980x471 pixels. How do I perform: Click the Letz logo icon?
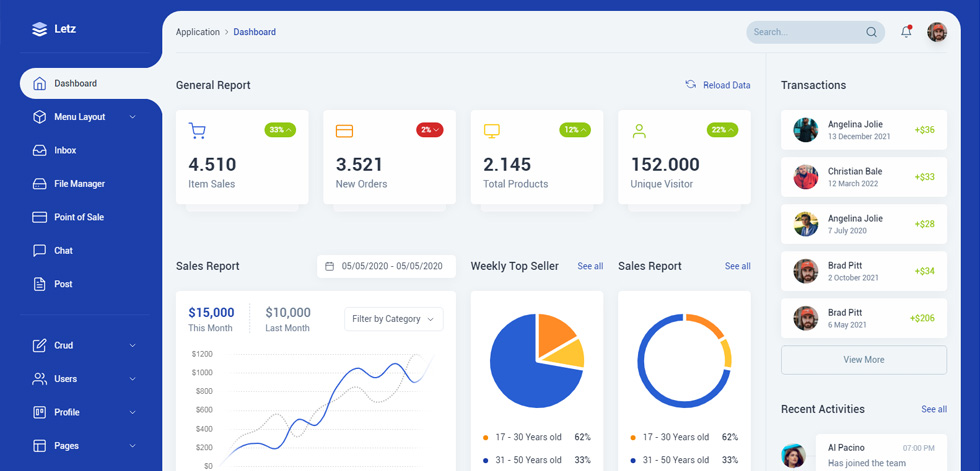click(39, 29)
